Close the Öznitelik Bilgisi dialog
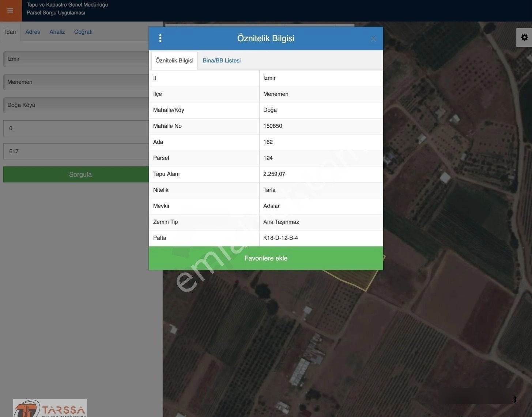The height and width of the screenshot is (417, 532). 373,39
